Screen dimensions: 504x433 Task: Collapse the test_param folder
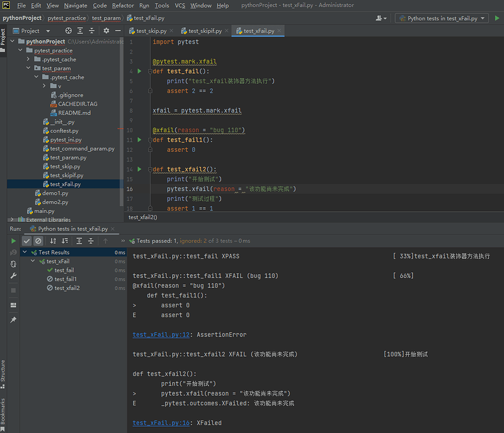point(28,68)
